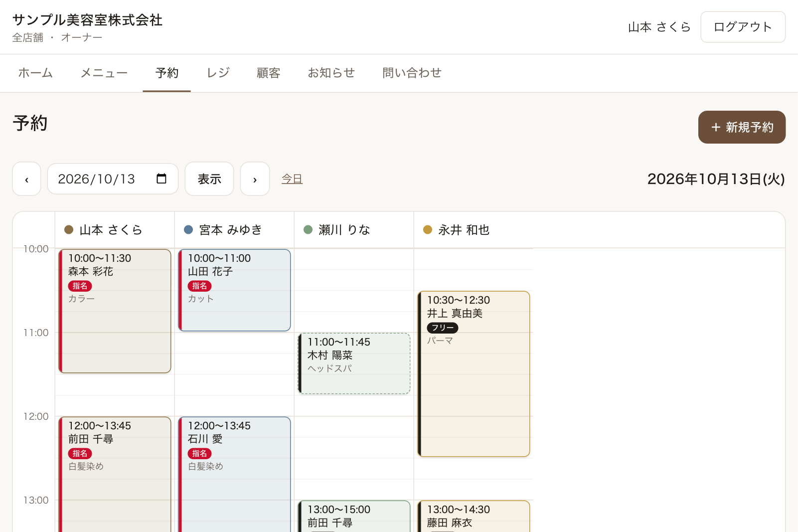The image size is (798, 532).
Task: Open 藤田 麻衣 13:00~14:30 appointment
Action: coord(474,516)
